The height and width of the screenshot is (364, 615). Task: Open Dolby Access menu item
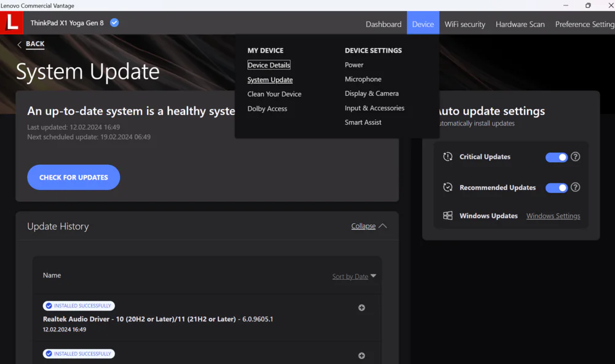(x=267, y=109)
